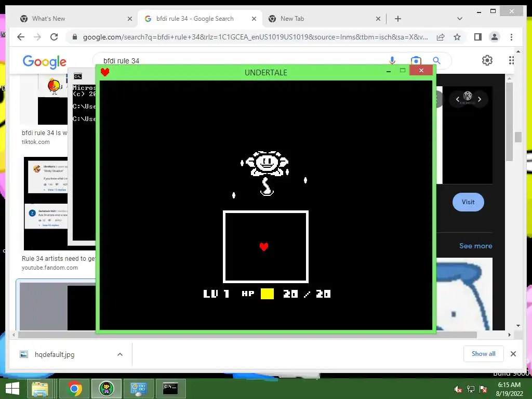
Task: Close the New Tab tab
Action: tap(378, 19)
